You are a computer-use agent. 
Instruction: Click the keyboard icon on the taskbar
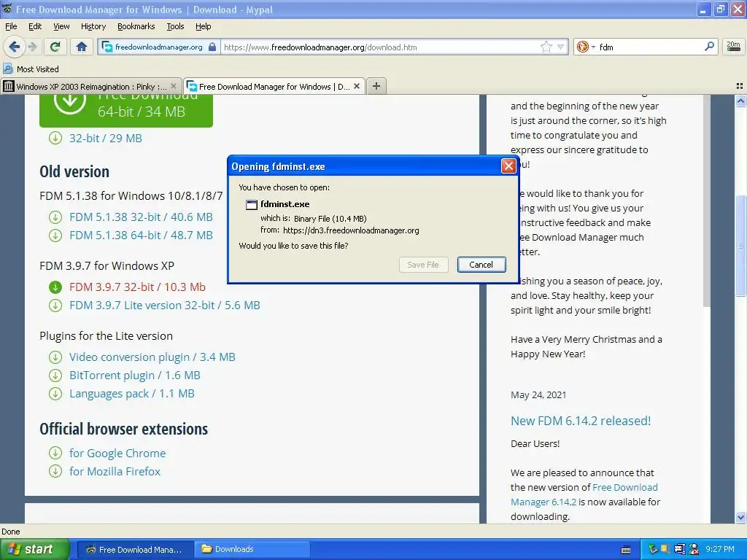626,550
